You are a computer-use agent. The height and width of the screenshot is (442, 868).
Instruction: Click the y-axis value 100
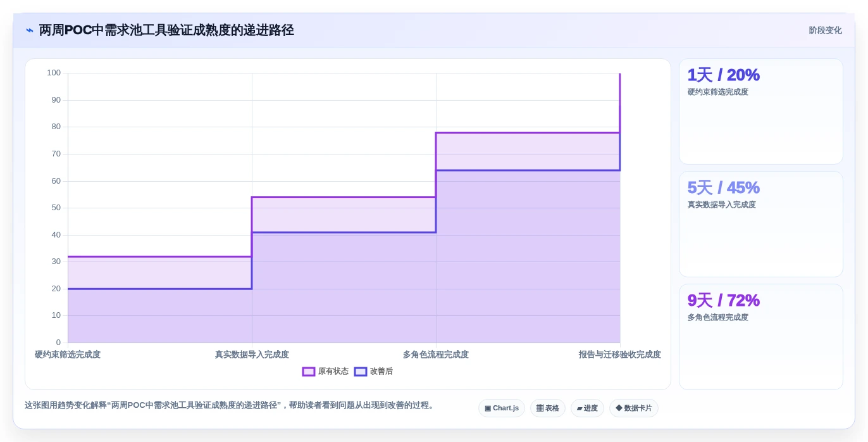click(54, 73)
